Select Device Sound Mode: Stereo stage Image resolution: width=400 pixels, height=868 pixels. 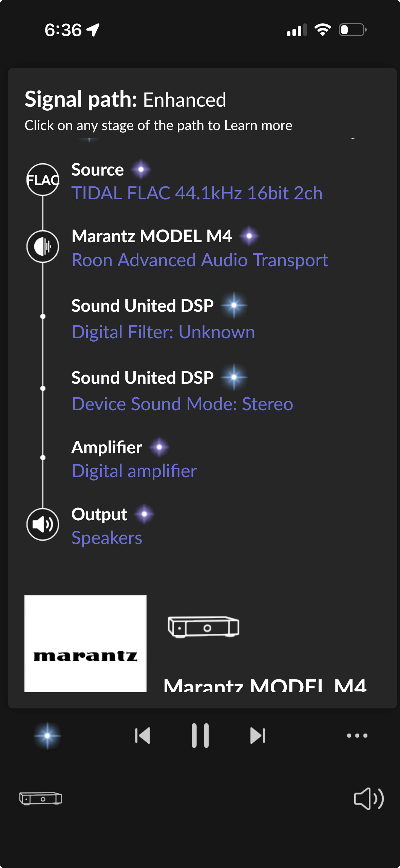182,404
